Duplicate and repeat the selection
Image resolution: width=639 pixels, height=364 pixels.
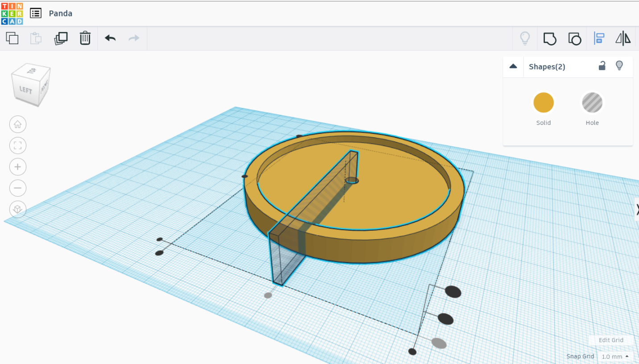(x=61, y=38)
